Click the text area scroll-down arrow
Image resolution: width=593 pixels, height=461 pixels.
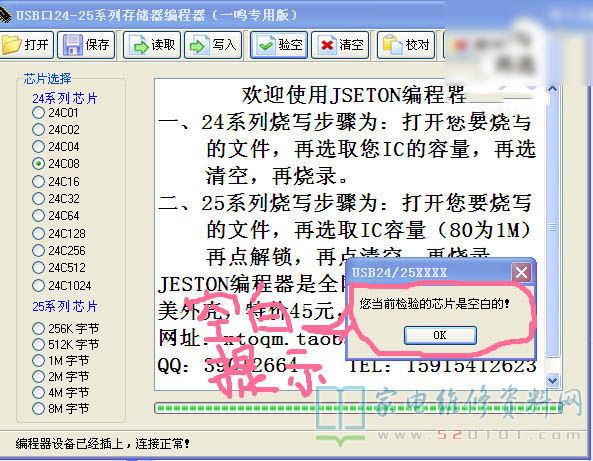(x=553, y=380)
